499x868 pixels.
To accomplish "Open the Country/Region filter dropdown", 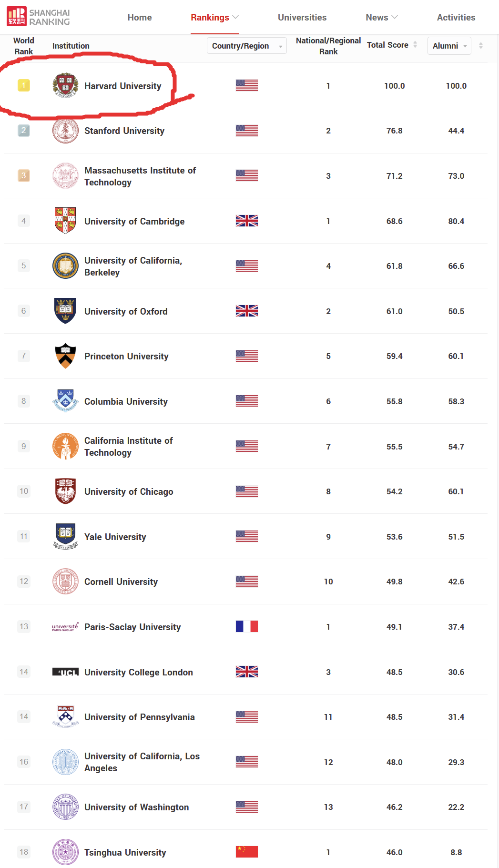I will pyautogui.click(x=246, y=46).
